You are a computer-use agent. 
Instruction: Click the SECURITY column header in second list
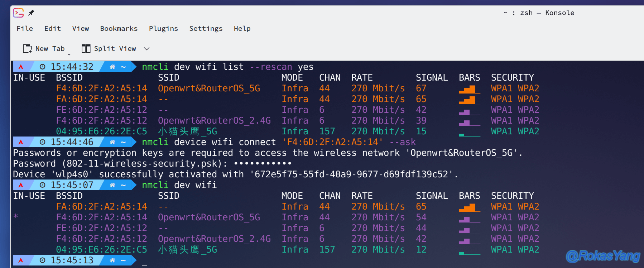coord(513,196)
